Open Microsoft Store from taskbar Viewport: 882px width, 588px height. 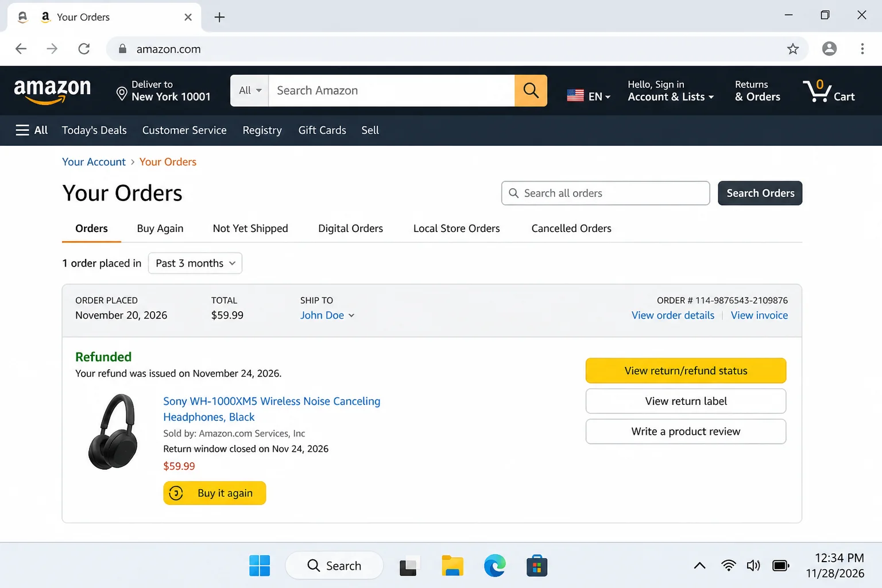[537, 566]
